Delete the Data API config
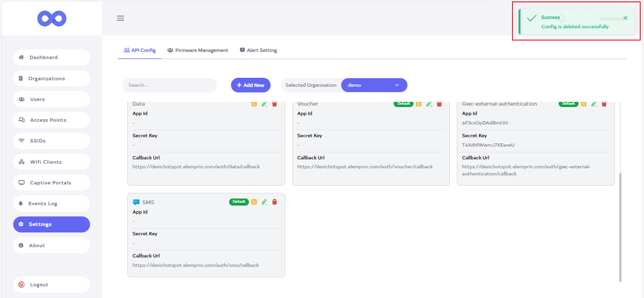Viewport: 644px width, 298px height. tap(275, 104)
